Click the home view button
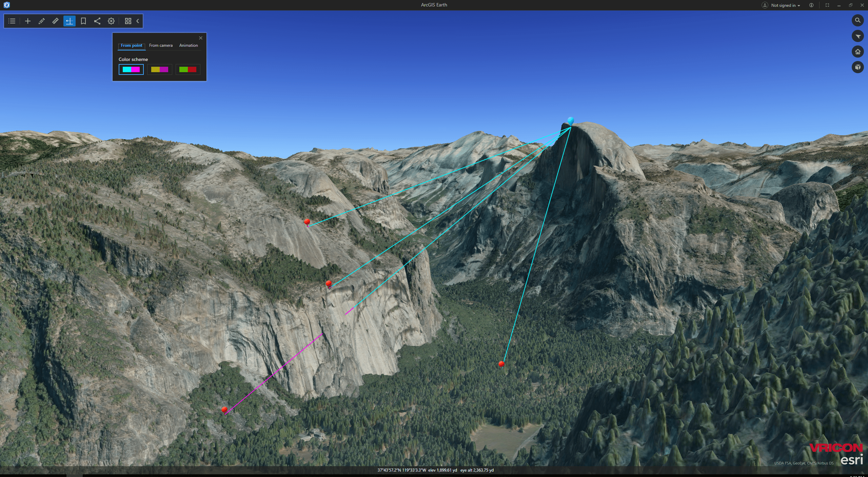 (857, 51)
